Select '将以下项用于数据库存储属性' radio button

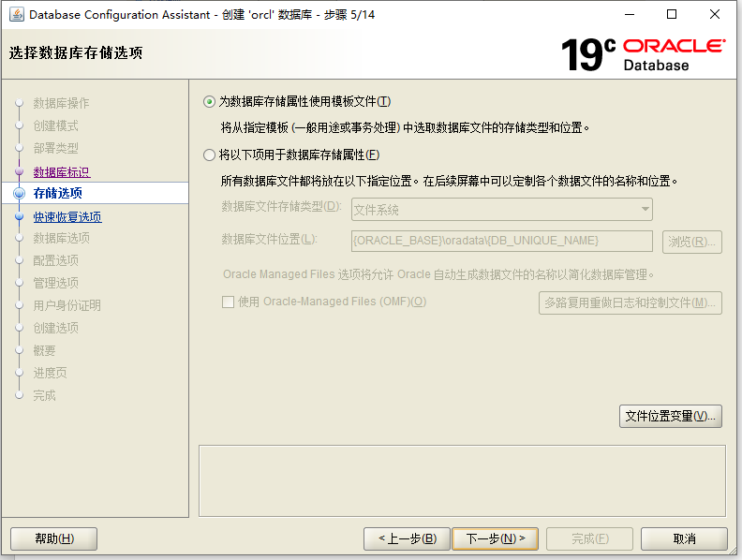tap(209, 155)
